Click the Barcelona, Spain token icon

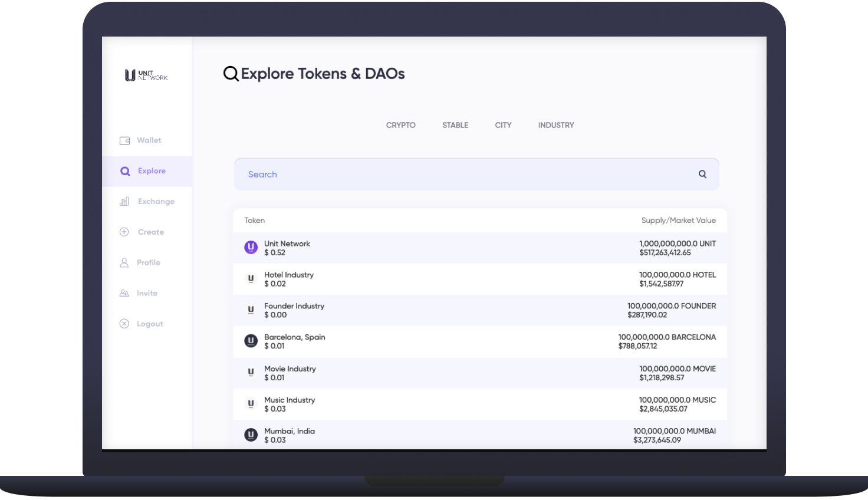251,341
